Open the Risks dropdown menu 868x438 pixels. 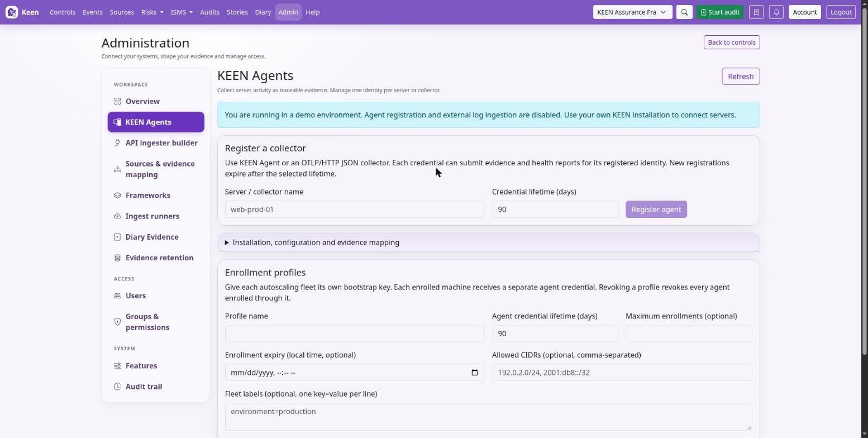coord(152,12)
